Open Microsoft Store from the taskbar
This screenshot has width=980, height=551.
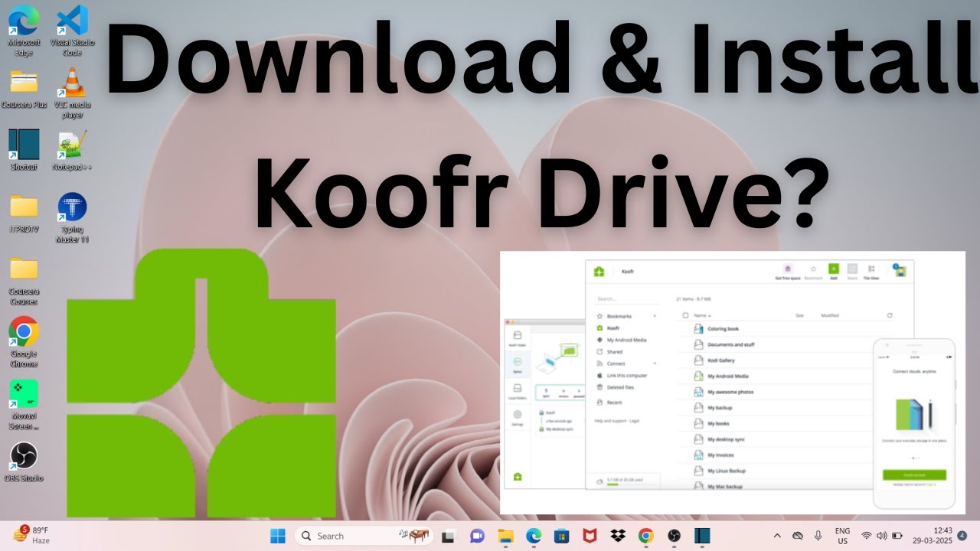pos(561,536)
